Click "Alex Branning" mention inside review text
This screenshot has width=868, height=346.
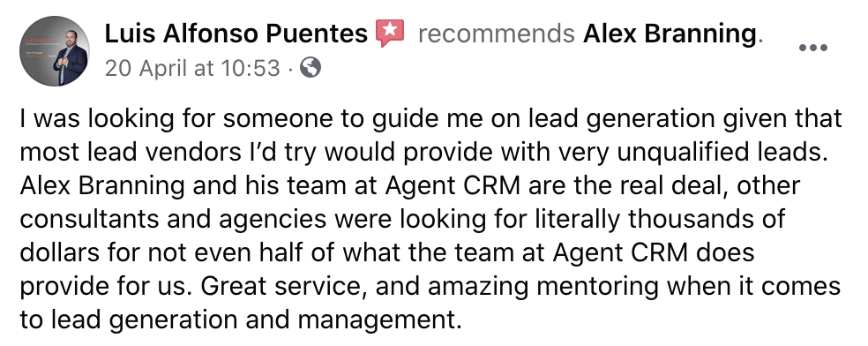[102, 185]
